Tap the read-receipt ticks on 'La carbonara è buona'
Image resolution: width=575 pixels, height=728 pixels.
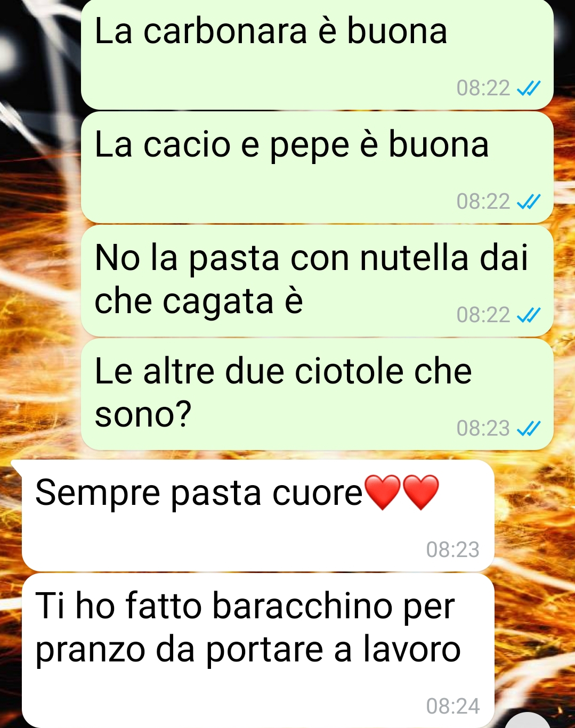point(529,88)
